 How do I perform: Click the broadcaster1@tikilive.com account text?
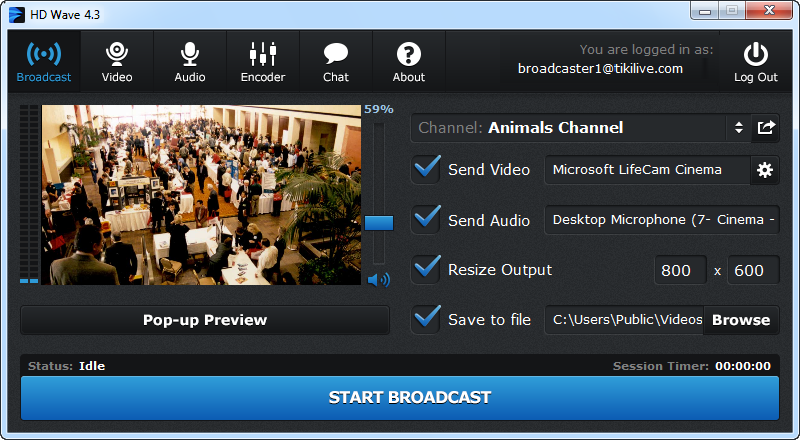pyautogui.click(x=600, y=69)
